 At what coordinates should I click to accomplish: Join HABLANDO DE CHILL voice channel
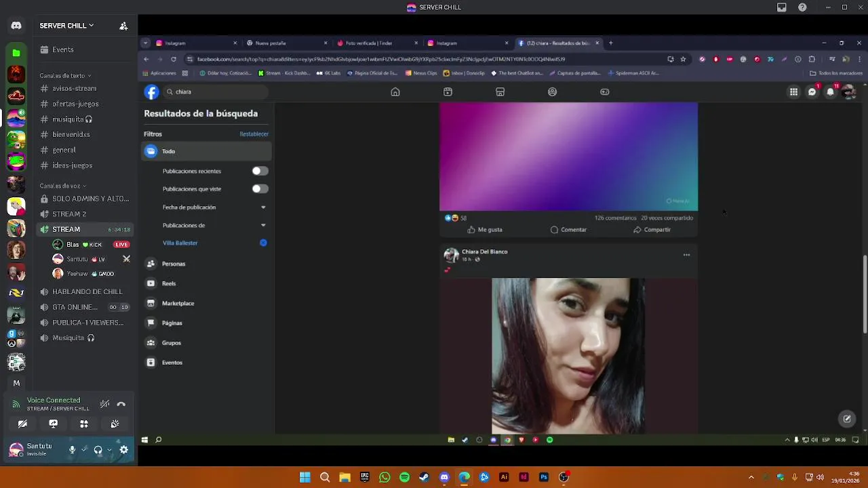pos(85,291)
